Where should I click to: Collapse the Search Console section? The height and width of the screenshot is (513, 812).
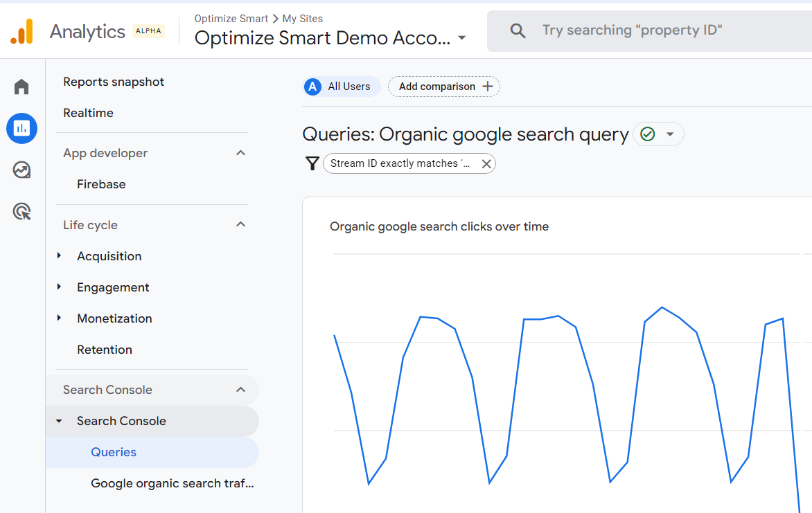(240, 390)
